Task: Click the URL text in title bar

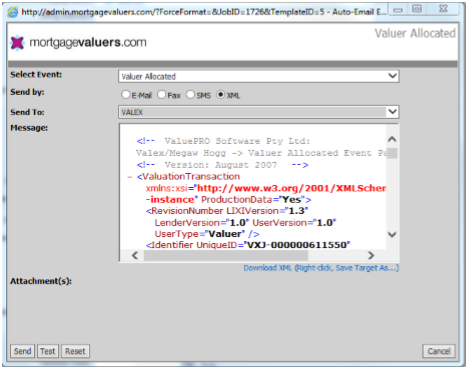Action: (x=204, y=12)
